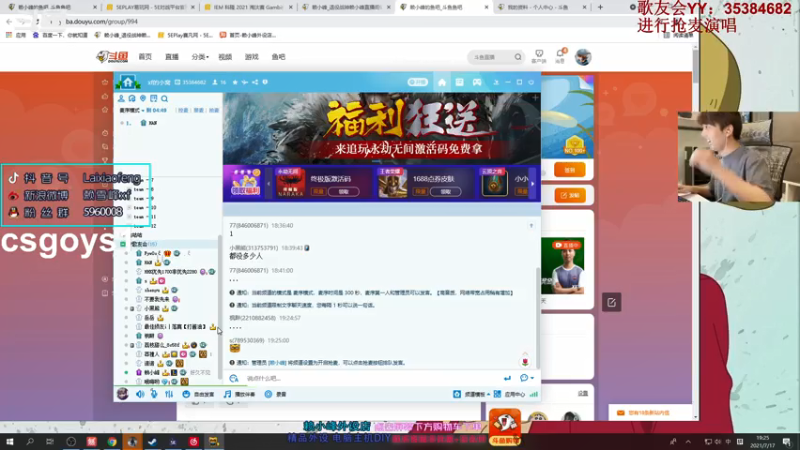Click the channel list scrollbar
800x450 pixels.
(220, 306)
